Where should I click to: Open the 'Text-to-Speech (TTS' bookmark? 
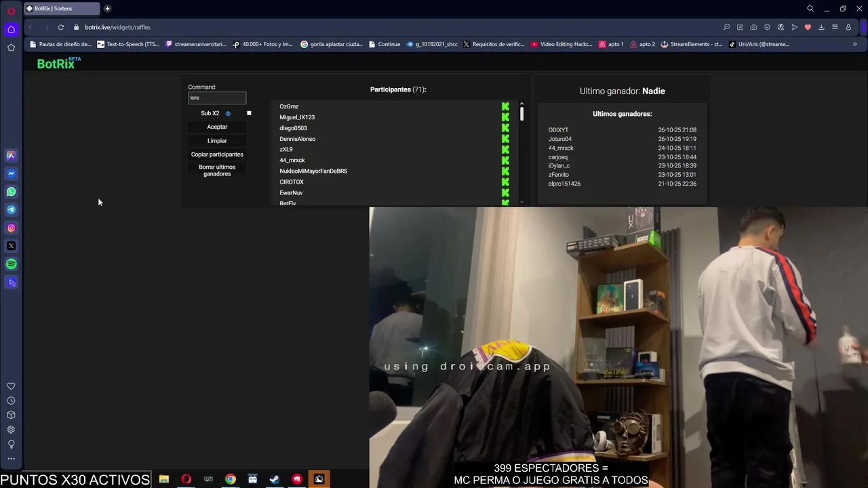[128, 44]
